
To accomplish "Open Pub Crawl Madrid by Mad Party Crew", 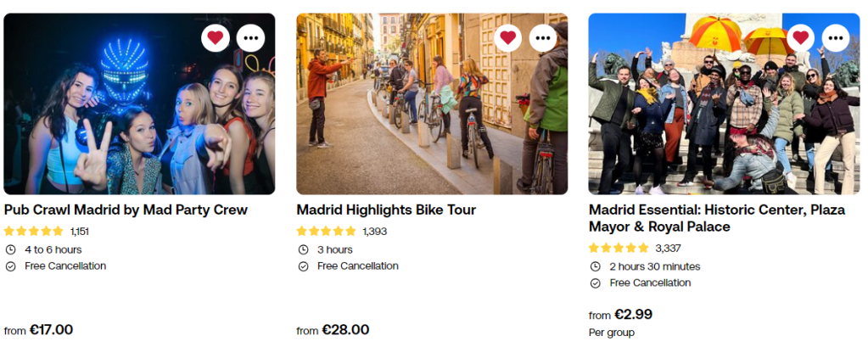I will coord(126,210).
